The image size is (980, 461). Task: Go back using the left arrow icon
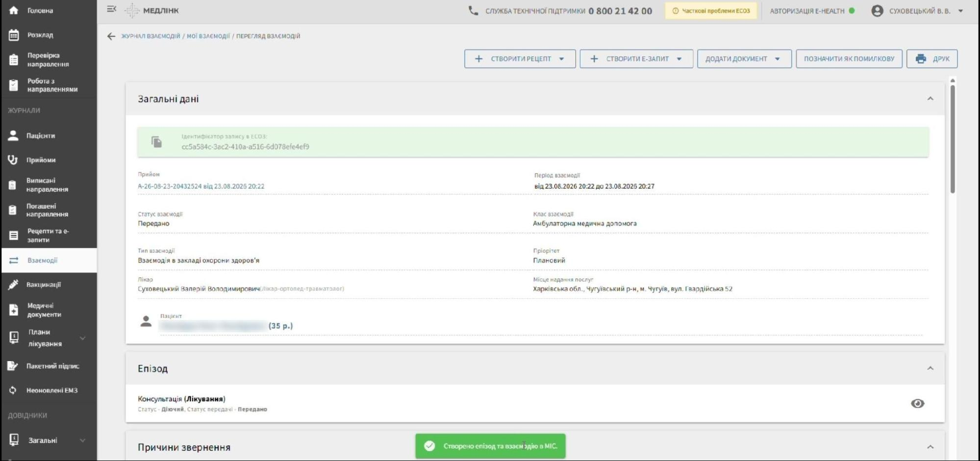(111, 36)
